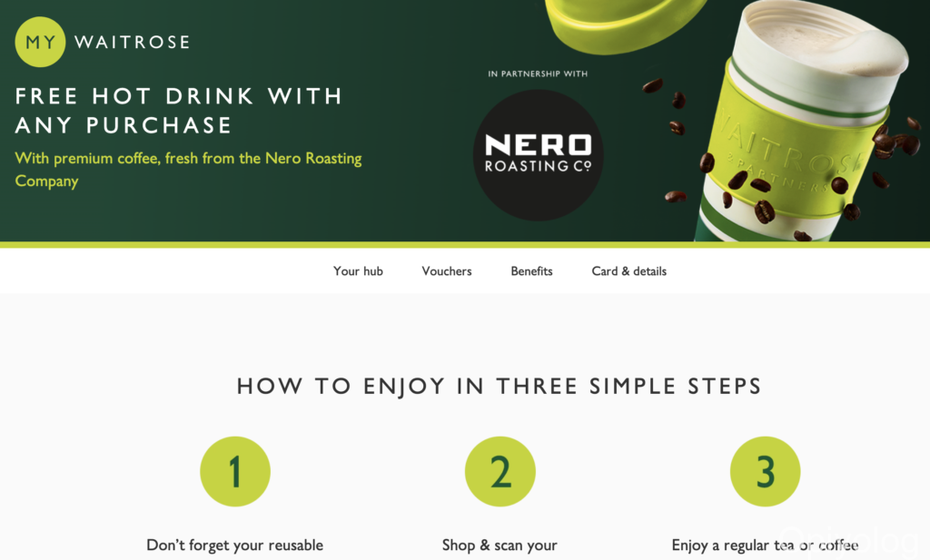Screen dimensions: 930x560
Task: Click the Nero Roasting Company premium coffee subtitle
Action: click(x=188, y=170)
